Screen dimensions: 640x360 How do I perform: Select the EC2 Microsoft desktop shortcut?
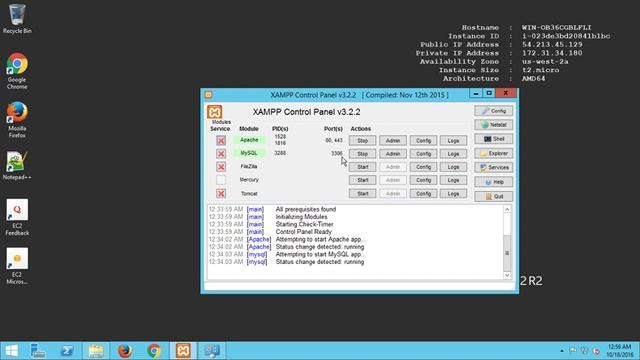[x=17, y=266]
